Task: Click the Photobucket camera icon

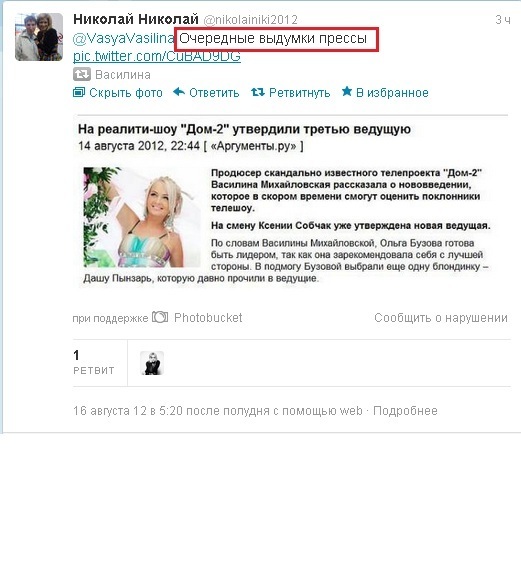Action: (x=160, y=317)
